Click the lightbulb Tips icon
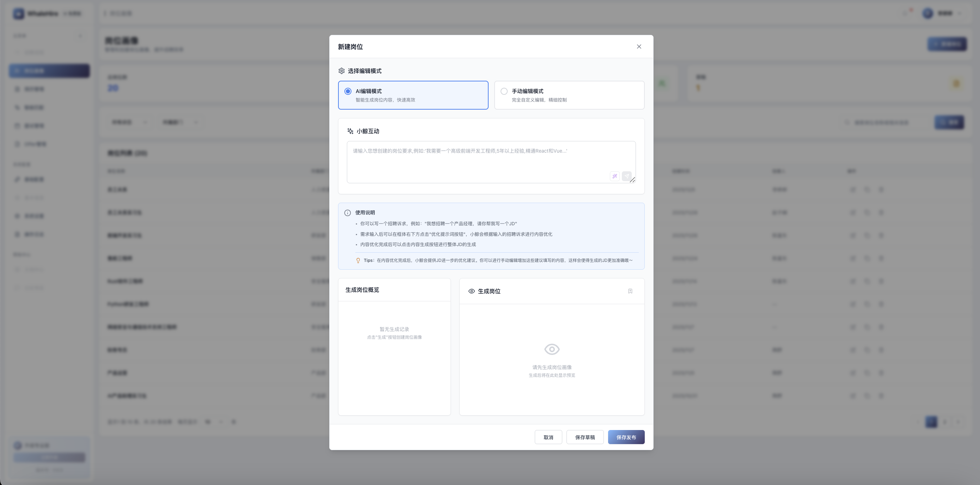980x485 pixels. coord(358,260)
